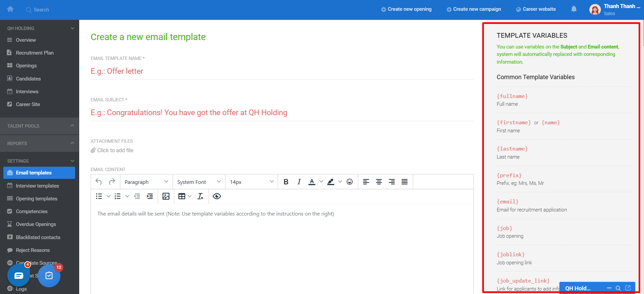This screenshot has width=644, height=294.
Task: Focus the Search box
Action: 38,10
